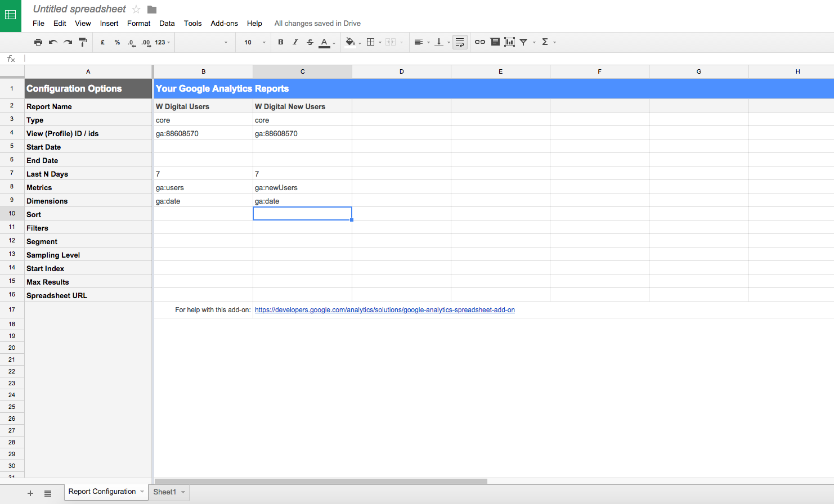The height and width of the screenshot is (504, 834).
Task: Toggle text wrapping button
Action: coord(460,42)
